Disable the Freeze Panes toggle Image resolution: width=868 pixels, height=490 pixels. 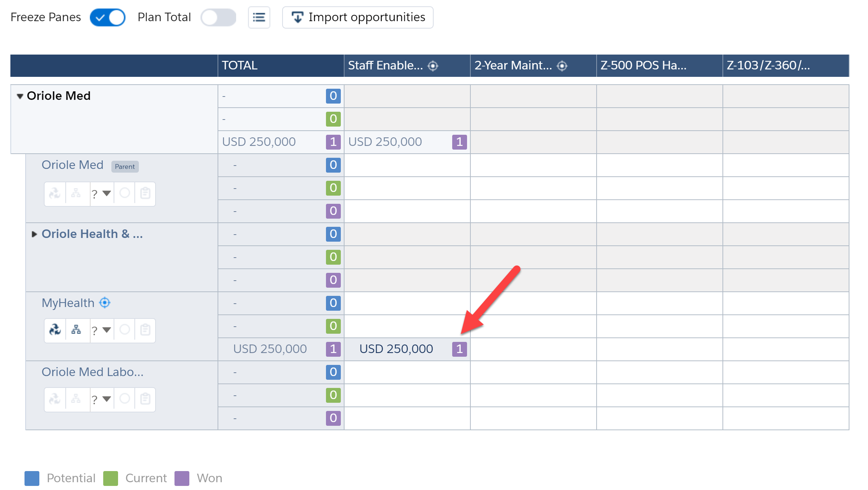[x=108, y=17]
